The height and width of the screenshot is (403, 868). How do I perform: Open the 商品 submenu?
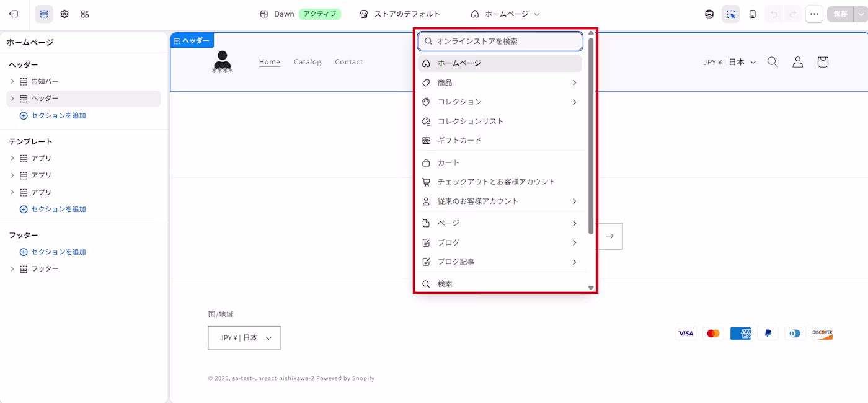point(500,82)
